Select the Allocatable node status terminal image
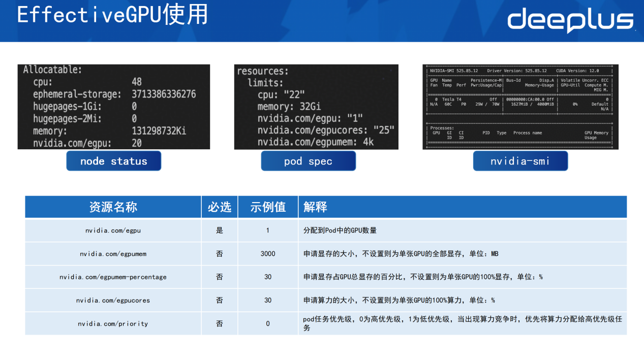This screenshot has width=644, height=362. [113, 107]
